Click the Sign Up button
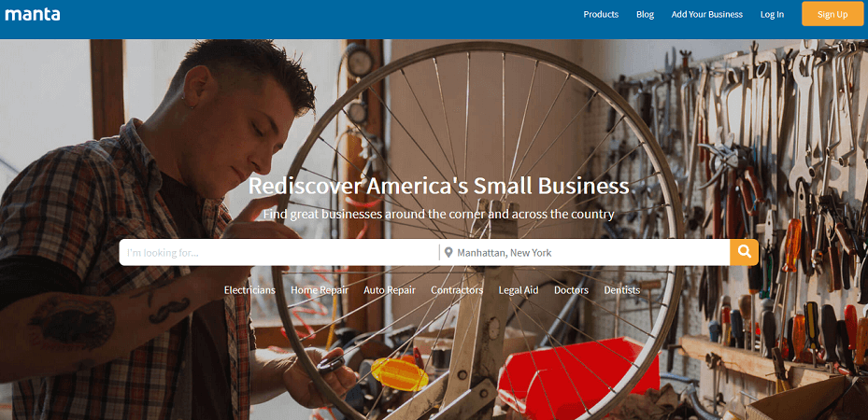 click(832, 14)
